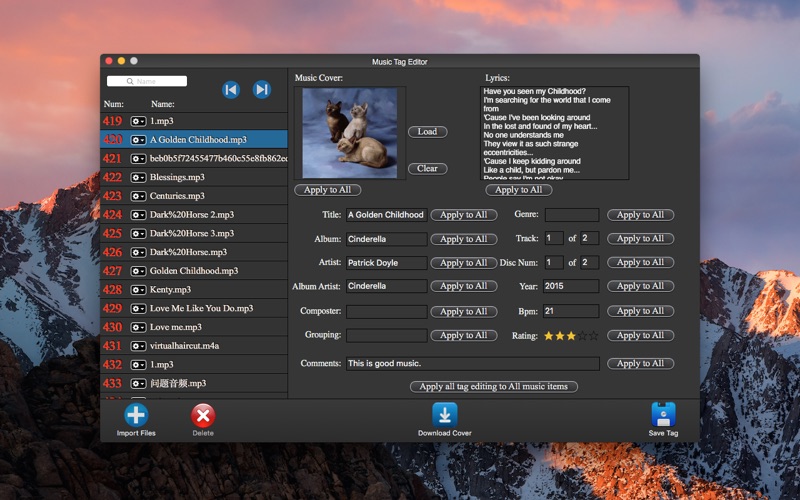The image size is (800, 500).
Task: Click the Download Cover icon
Action: (444, 415)
